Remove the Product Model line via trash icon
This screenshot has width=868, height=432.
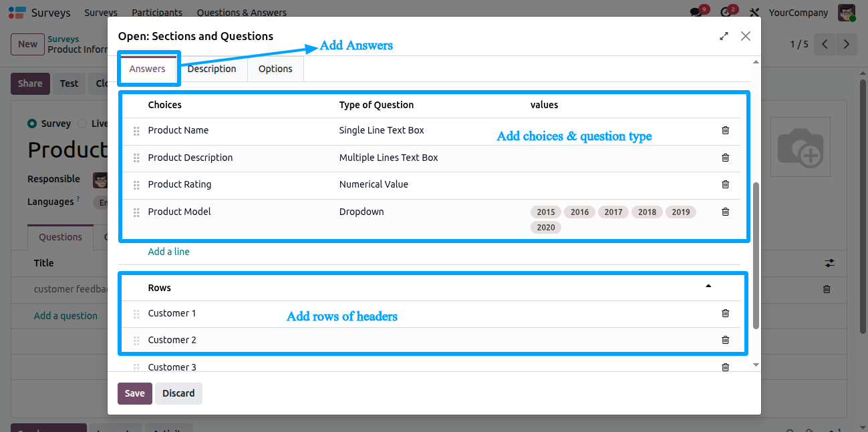pyautogui.click(x=725, y=212)
